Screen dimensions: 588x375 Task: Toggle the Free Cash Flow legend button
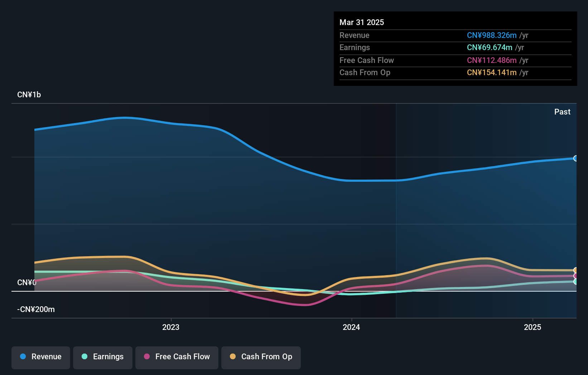177,357
